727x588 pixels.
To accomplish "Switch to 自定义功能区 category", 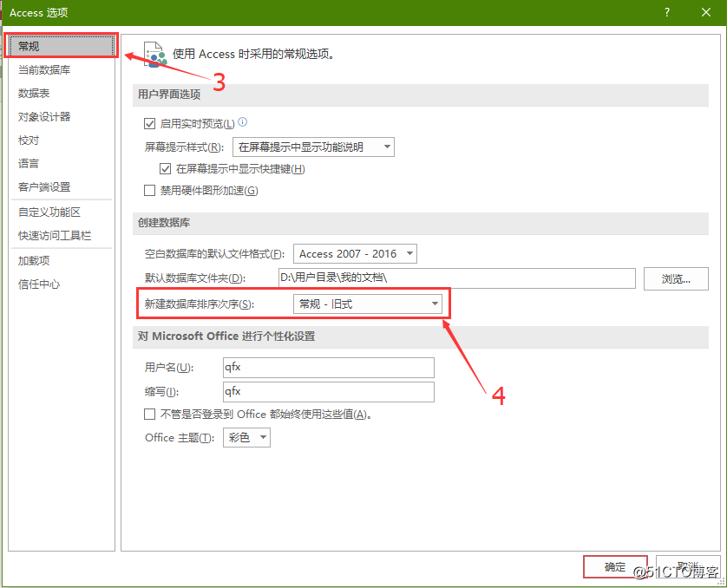I will (x=62, y=212).
